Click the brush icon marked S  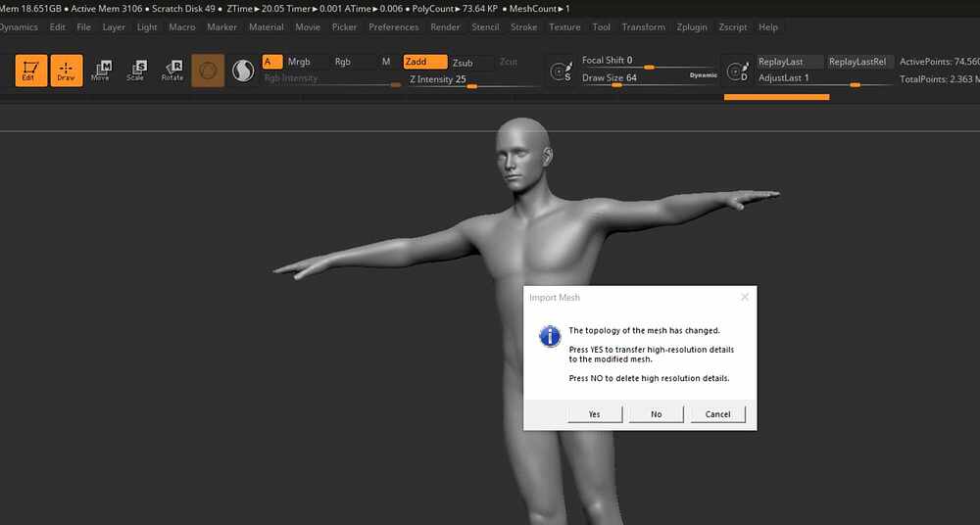[561, 71]
